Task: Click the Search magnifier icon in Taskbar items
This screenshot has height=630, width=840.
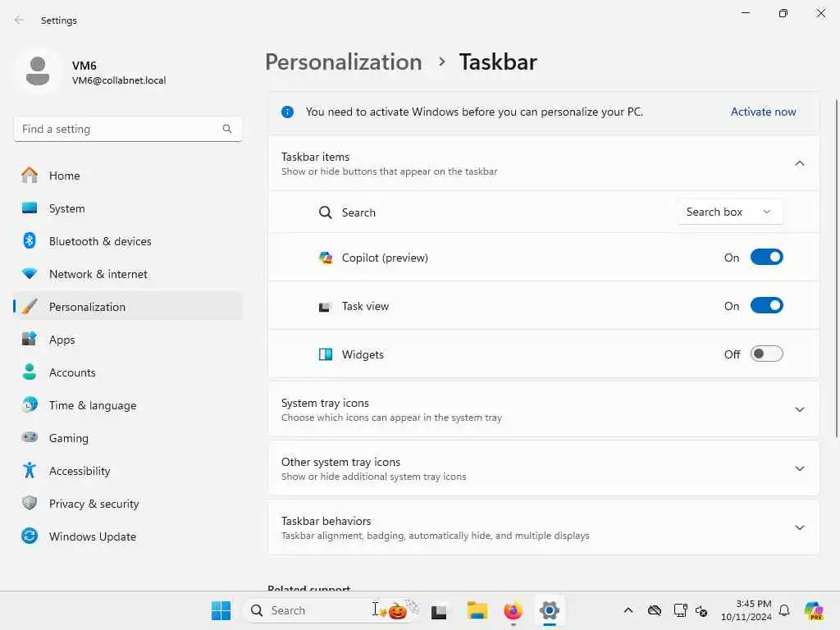Action: point(325,212)
